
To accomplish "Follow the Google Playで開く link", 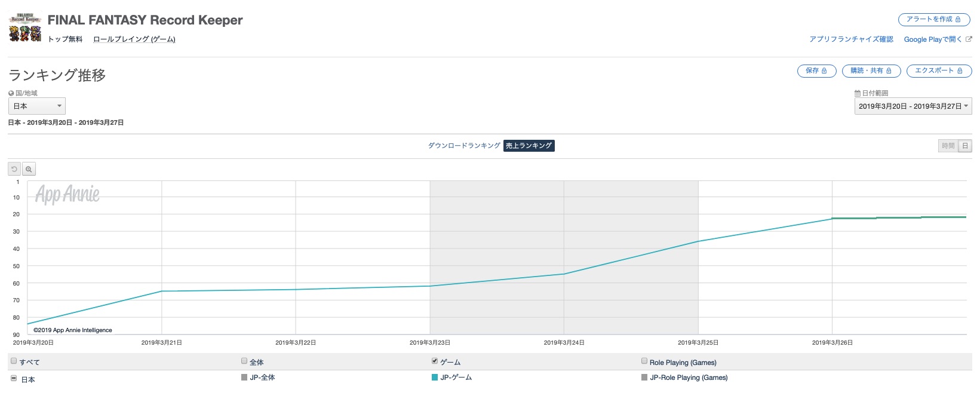I will pos(933,39).
